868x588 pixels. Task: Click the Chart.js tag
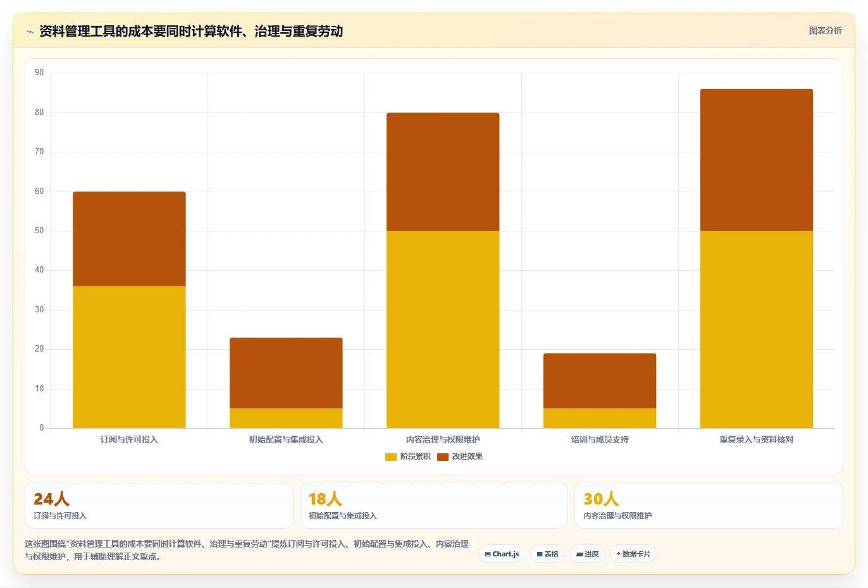tap(502, 554)
